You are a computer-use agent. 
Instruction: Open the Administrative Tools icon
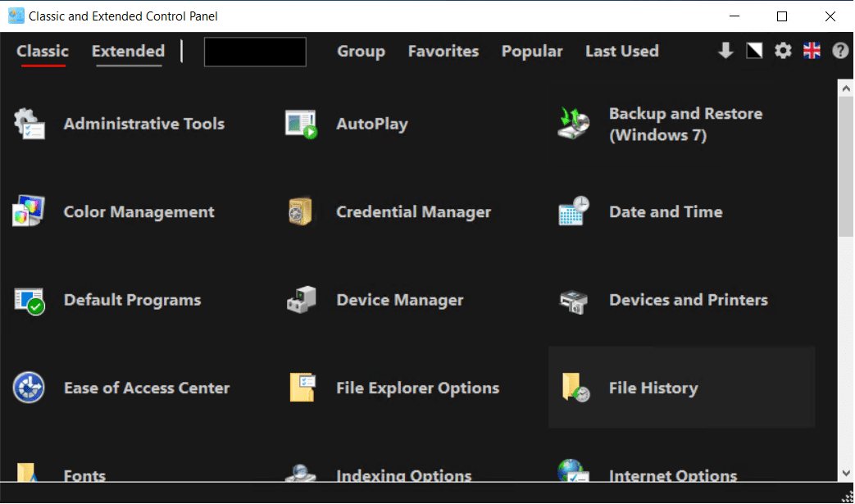coord(30,124)
